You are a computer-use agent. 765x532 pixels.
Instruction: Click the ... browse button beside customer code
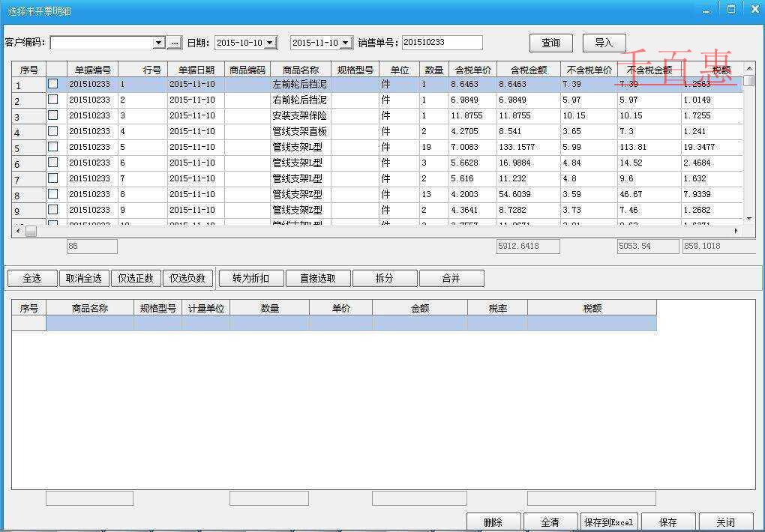(174, 43)
